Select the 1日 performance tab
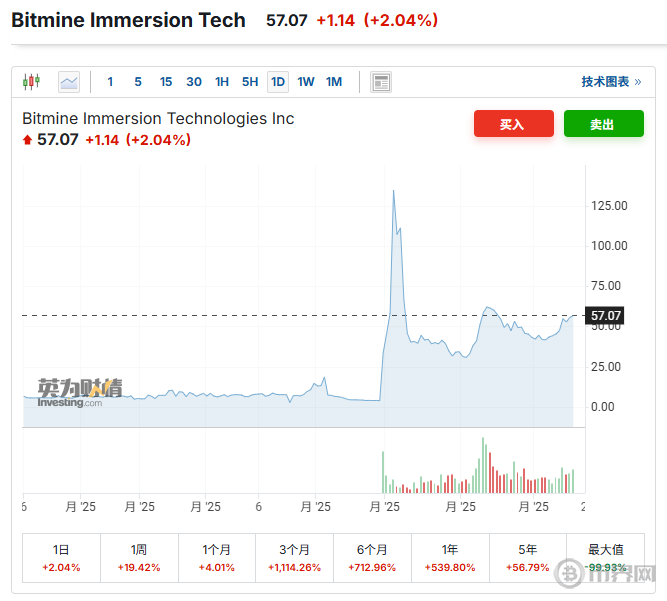This screenshot has width=667, height=601. pos(61,557)
